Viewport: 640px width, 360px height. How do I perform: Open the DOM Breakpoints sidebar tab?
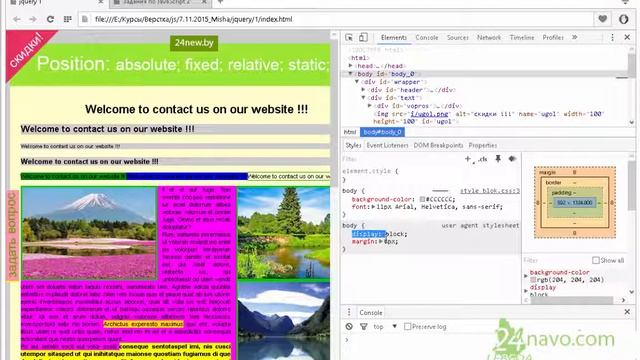[x=438, y=145]
